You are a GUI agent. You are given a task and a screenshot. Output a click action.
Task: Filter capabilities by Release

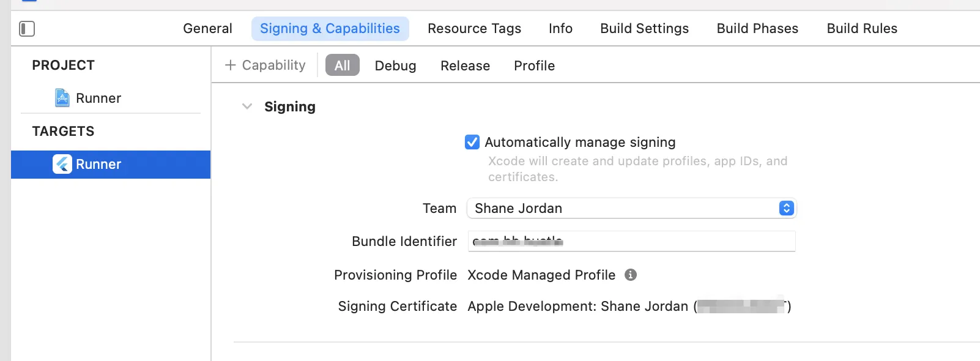465,65
